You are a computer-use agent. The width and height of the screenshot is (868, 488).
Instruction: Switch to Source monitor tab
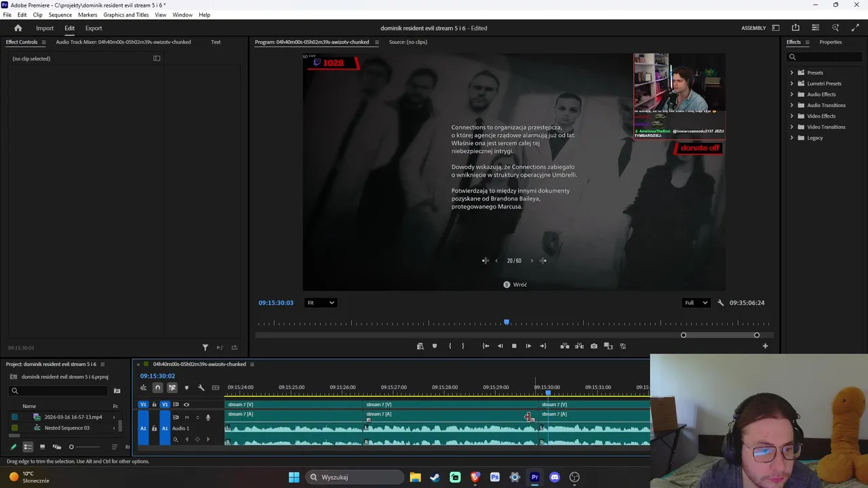[x=408, y=42]
